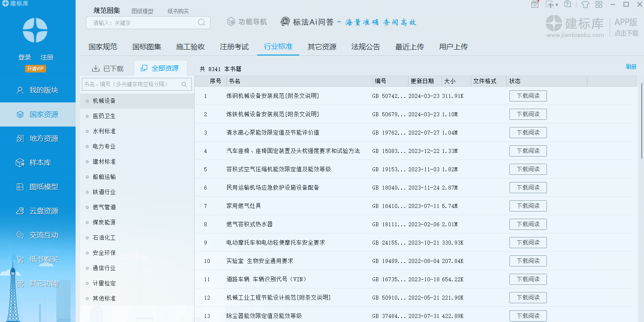Click the magnifier icon in keyword search box

tap(202, 22)
